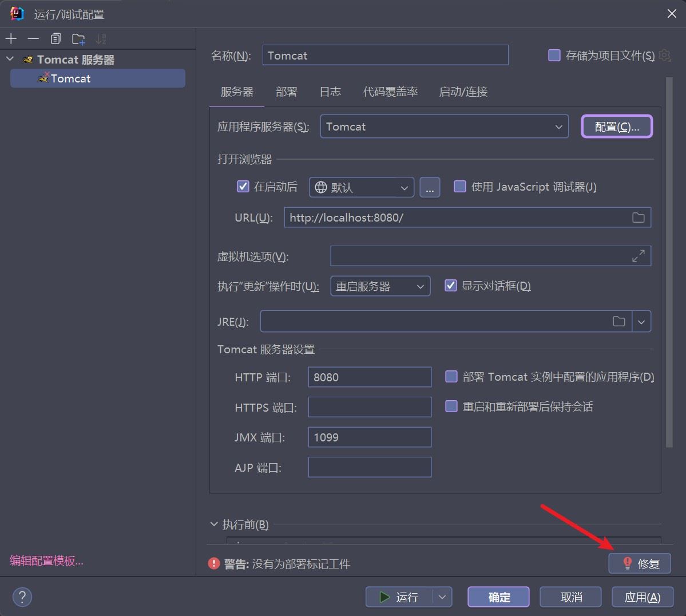Screen dimensions: 686x616
Task: Add a new run configuration with plus icon
Action: [11, 39]
